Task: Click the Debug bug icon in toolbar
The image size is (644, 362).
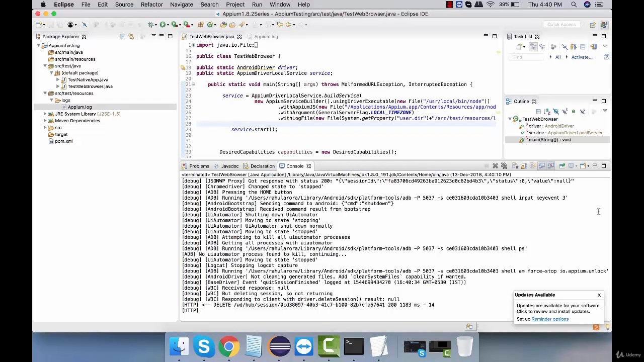Action: 150,25
